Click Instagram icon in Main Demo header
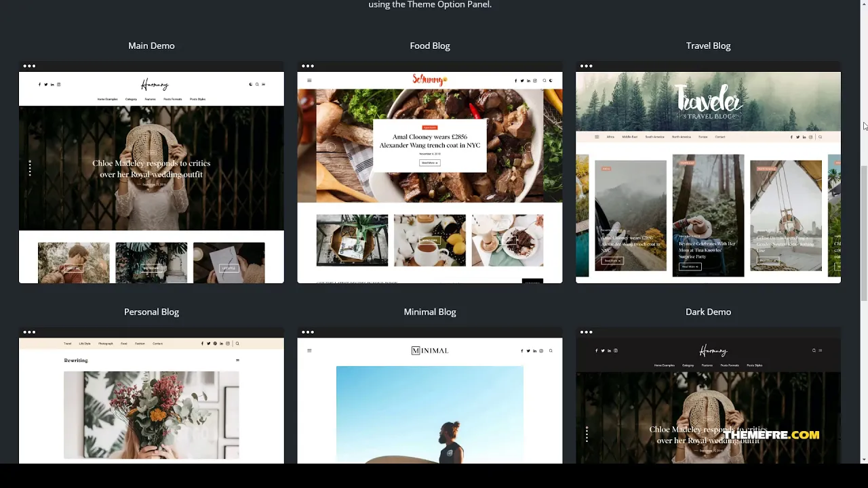The image size is (868, 488). [59, 85]
